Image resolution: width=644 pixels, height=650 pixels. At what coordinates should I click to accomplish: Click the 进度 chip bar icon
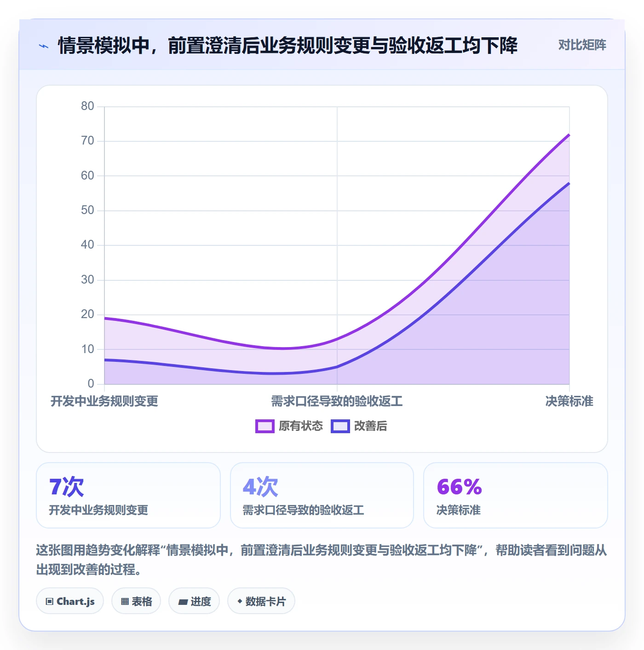(x=183, y=602)
